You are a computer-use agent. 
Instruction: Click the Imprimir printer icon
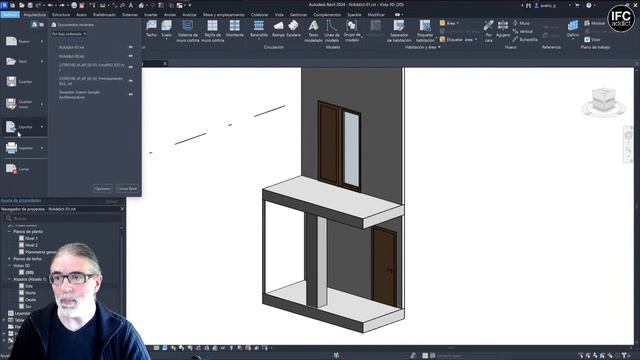coord(11,148)
